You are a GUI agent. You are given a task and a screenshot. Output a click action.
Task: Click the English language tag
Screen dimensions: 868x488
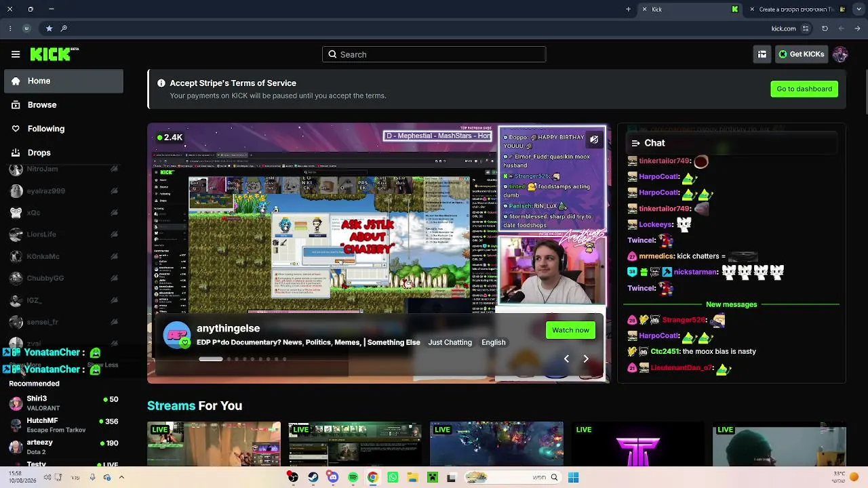coord(494,342)
